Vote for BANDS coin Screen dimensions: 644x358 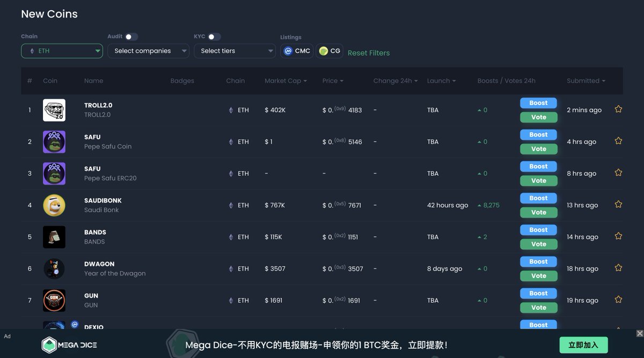pyautogui.click(x=538, y=244)
